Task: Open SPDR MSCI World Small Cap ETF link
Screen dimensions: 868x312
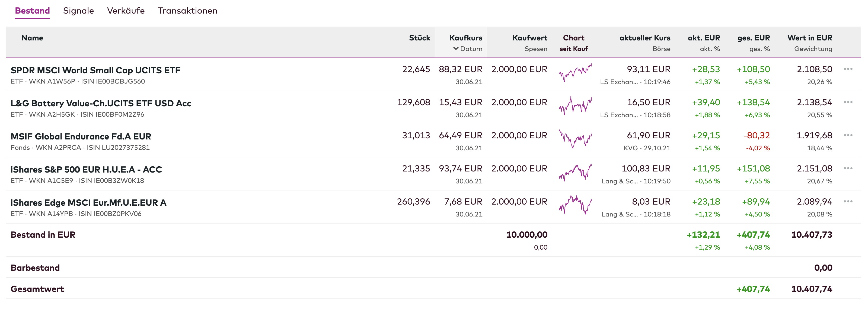Action: point(95,70)
